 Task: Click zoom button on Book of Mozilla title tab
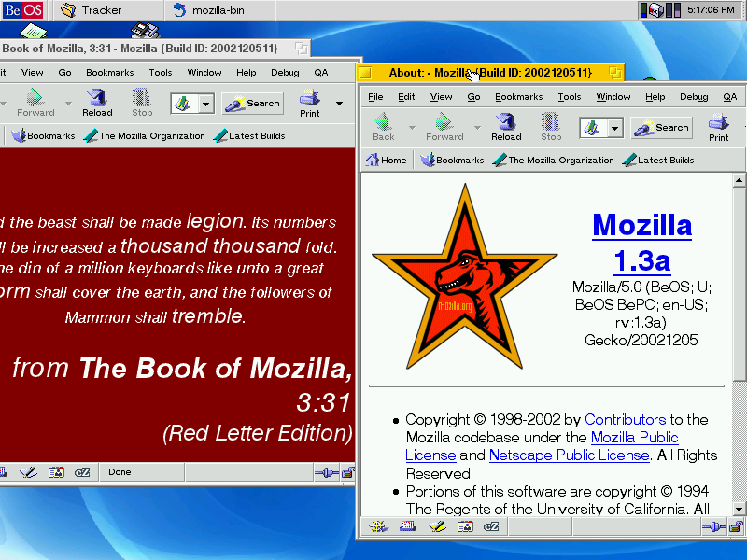301,49
